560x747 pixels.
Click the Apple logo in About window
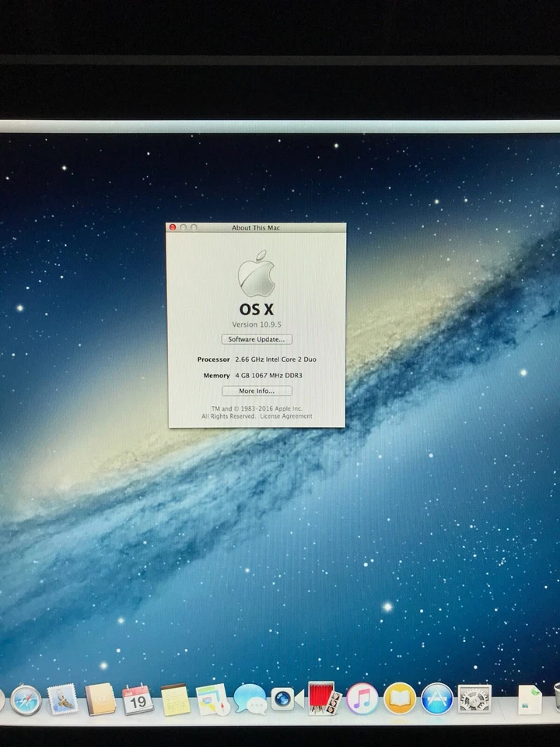point(256,273)
